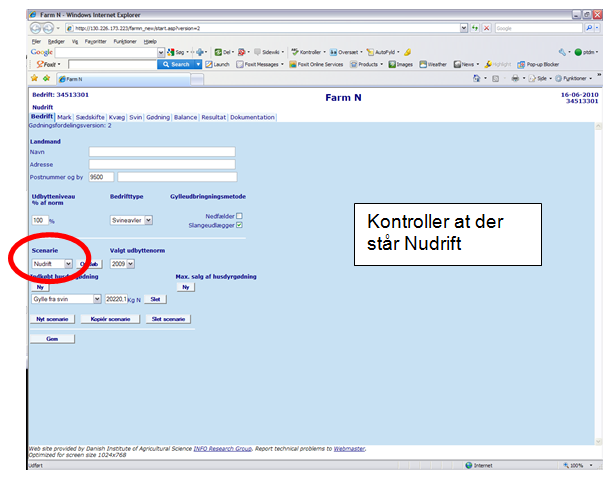The image size is (615, 484).
Task: Click the browser back arrow button
Action: (36, 28)
